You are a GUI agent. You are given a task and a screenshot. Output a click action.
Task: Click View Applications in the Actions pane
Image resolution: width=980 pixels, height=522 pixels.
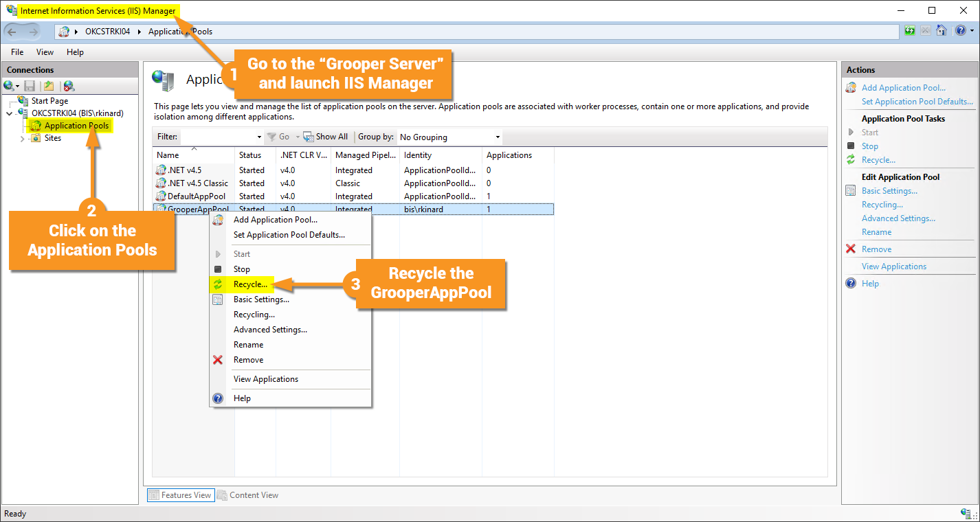coord(894,266)
